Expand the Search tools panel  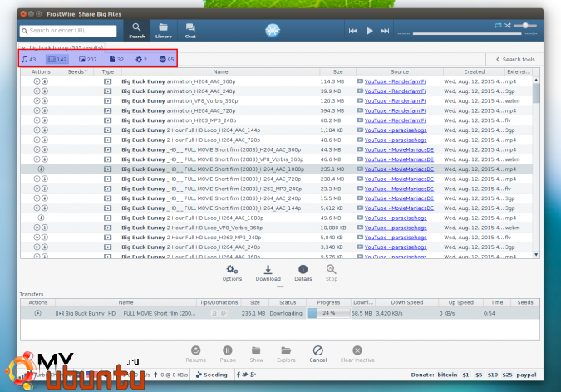coord(515,59)
